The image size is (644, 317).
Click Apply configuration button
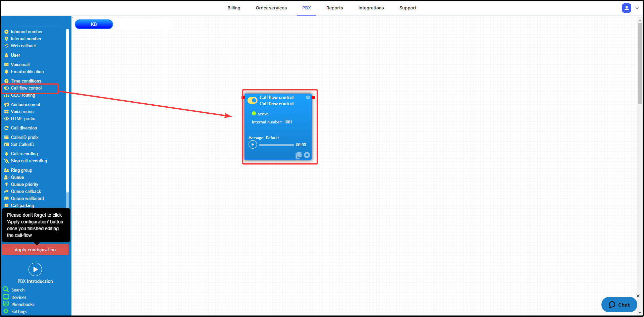tap(35, 250)
